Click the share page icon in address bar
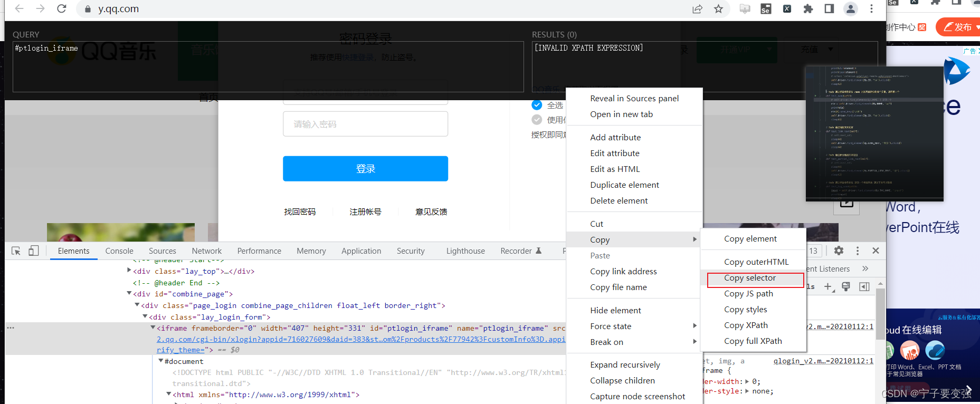Viewport: 980px width, 404px height. pyautogui.click(x=697, y=9)
